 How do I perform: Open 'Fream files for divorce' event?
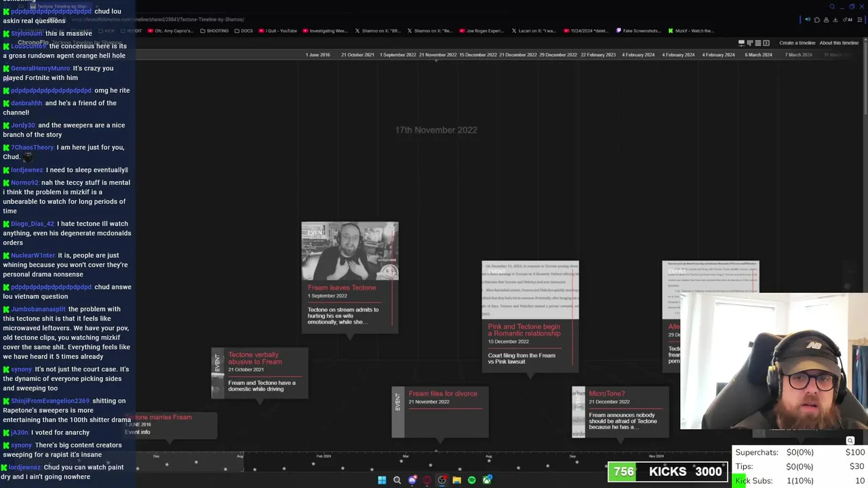click(x=440, y=412)
